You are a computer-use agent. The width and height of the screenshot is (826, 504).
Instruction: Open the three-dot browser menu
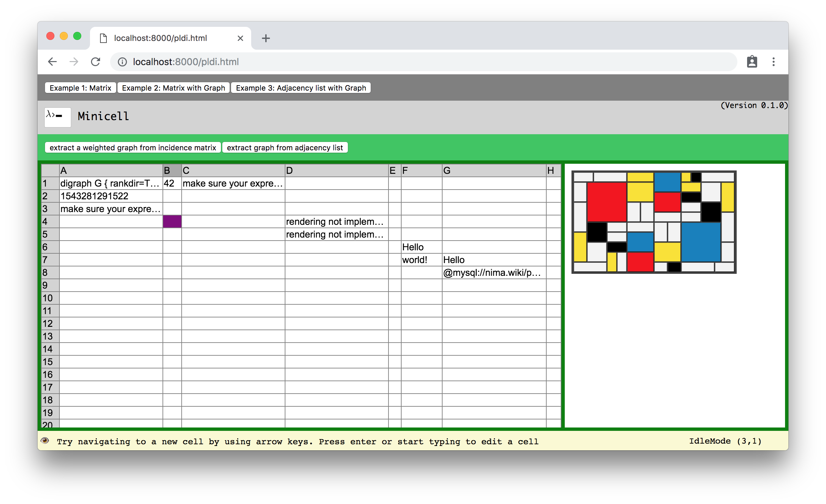[773, 62]
